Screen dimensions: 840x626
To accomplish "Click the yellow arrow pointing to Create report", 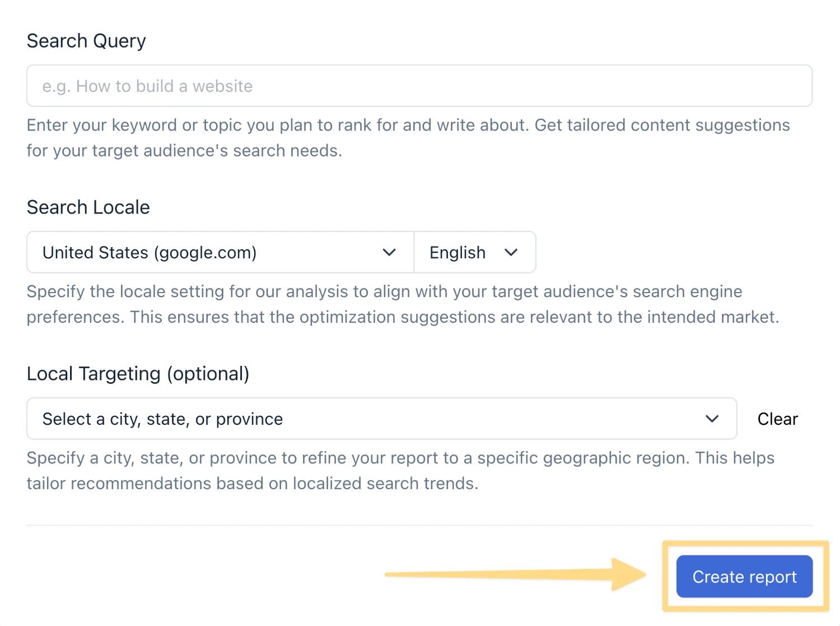I will (x=515, y=574).
